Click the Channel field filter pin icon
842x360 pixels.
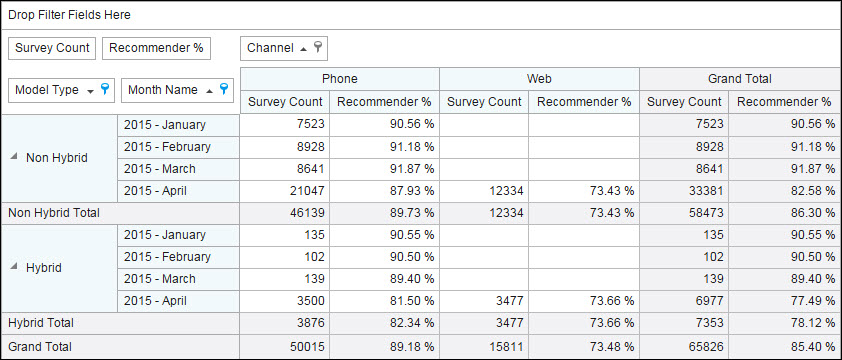pos(318,47)
